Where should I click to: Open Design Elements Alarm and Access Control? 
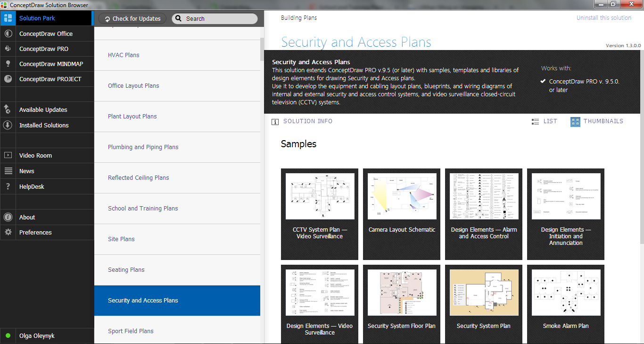pyautogui.click(x=484, y=214)
